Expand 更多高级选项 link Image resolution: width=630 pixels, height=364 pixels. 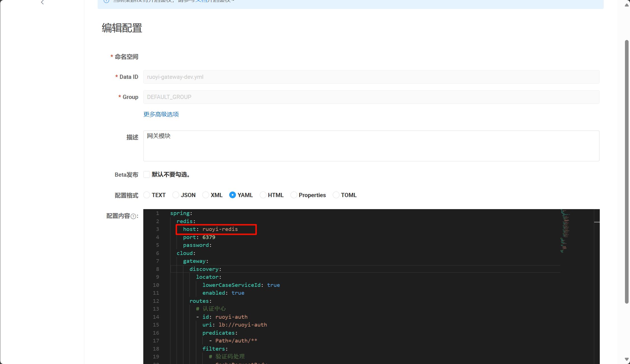161,114
